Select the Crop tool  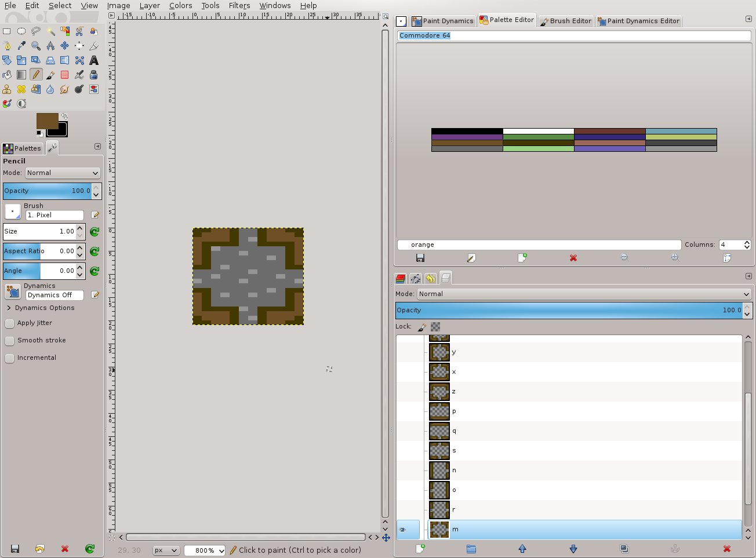[x=94, y=46]
